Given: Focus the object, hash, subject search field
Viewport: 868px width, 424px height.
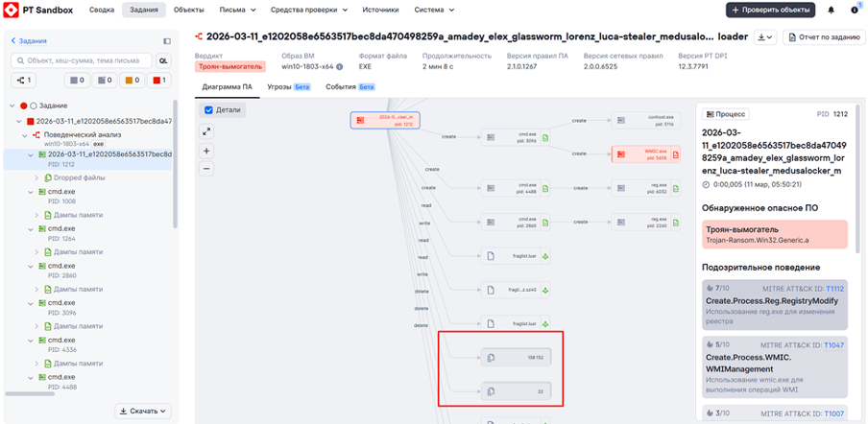Looking at the screenshot, I should 82,60.
